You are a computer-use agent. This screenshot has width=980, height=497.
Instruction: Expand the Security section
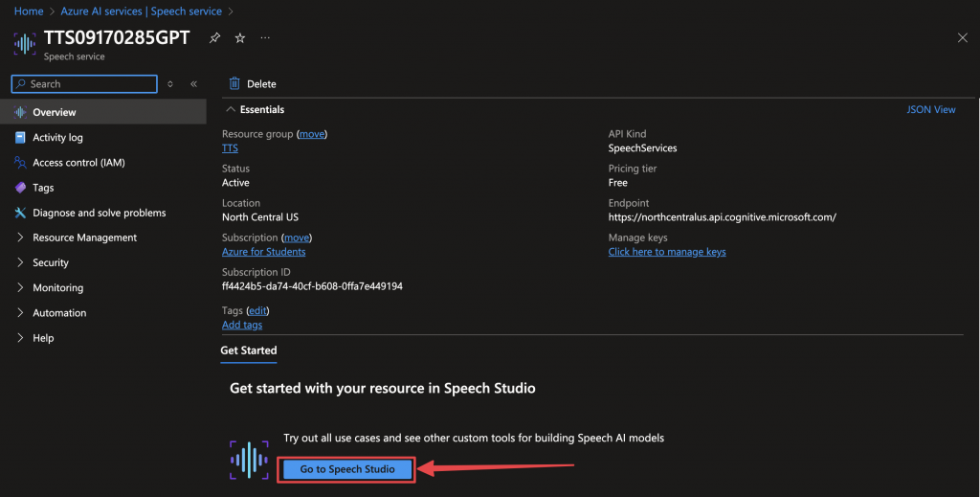click(51, 262)
